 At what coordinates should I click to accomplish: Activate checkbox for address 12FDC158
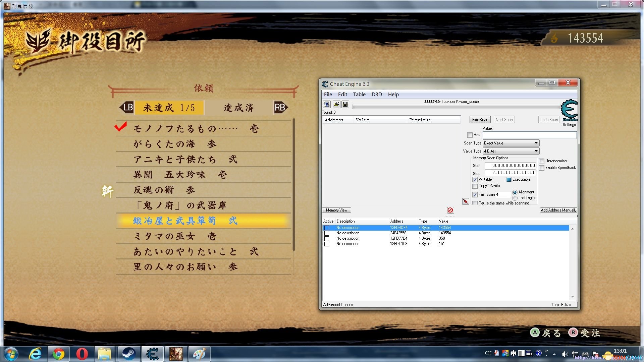tap(327, 244)
